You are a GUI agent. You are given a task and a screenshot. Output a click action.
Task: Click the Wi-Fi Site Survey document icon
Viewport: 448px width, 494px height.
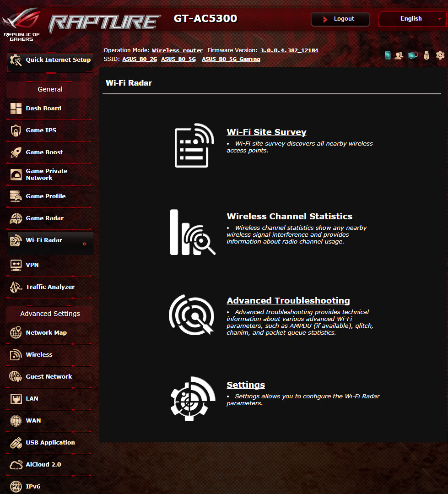coord(194,145)
